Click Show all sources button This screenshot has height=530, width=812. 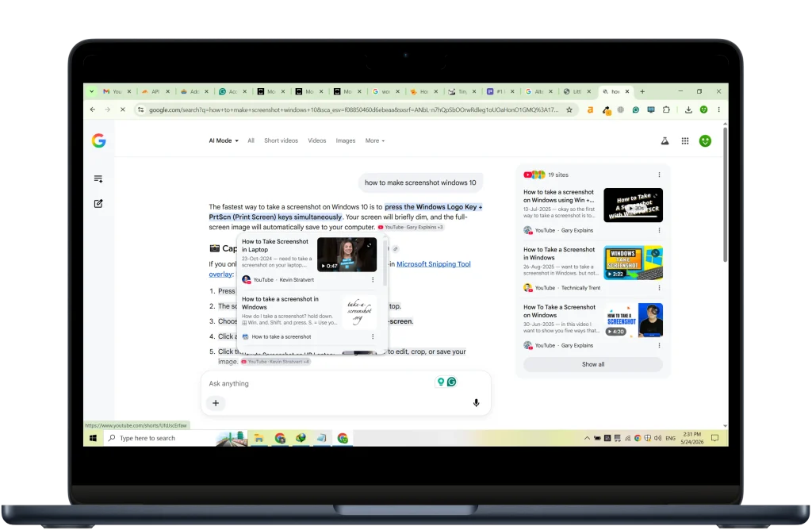coord(593,364)
